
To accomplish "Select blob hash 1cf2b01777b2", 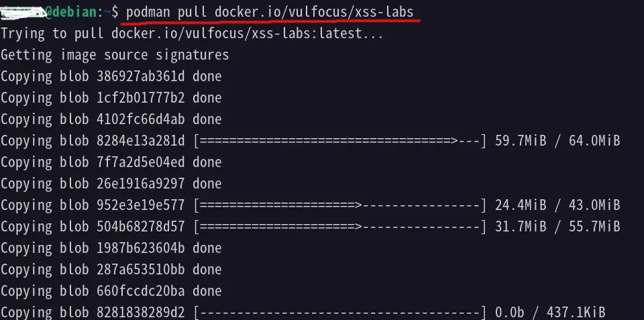I will (x=140, y=98).
